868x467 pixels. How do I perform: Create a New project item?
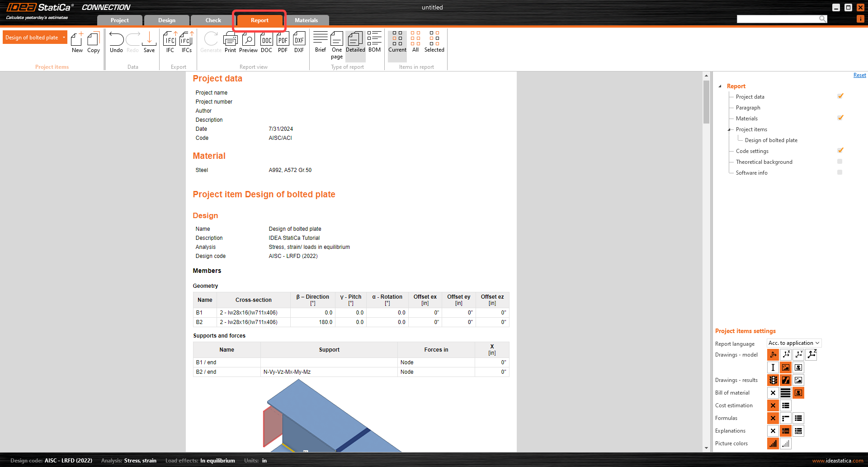click(77, 43)
